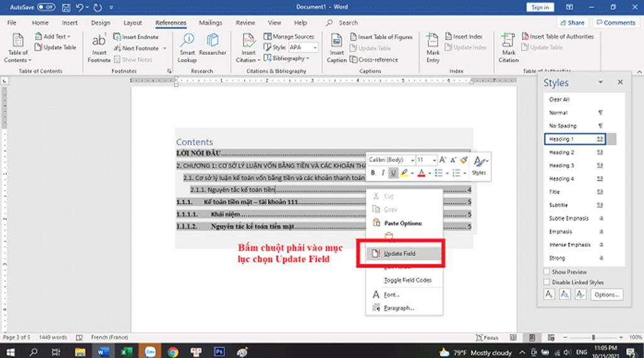Click Options... in Styles pane
Image resolution: width=644 pixels, height=358 pixels.
(606, 295)
